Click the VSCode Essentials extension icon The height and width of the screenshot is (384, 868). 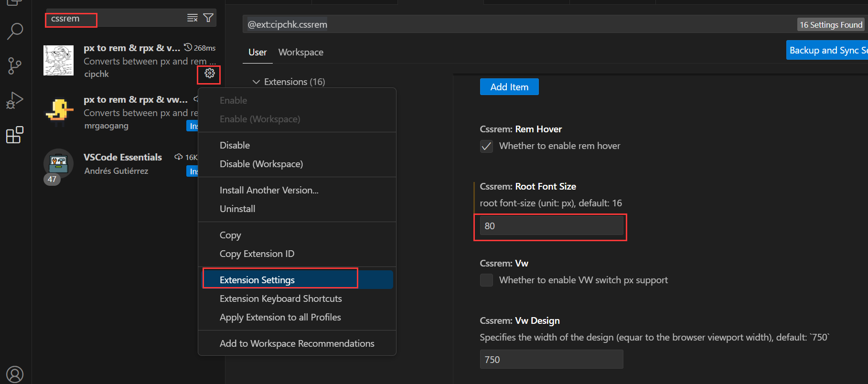click(58, 163)
